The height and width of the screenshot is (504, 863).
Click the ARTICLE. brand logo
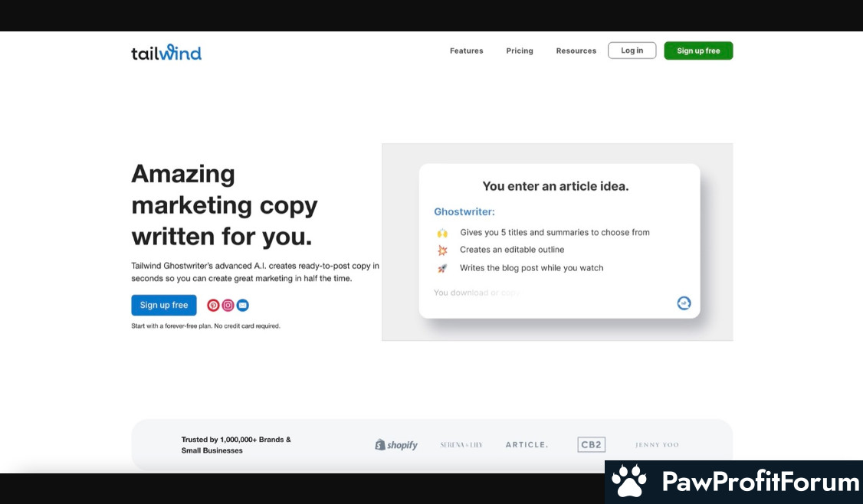[527, 444]
